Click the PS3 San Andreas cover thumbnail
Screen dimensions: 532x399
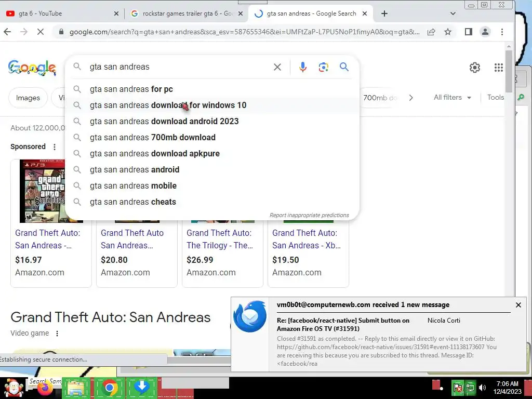pyautogui.click(x=42, y=191)
